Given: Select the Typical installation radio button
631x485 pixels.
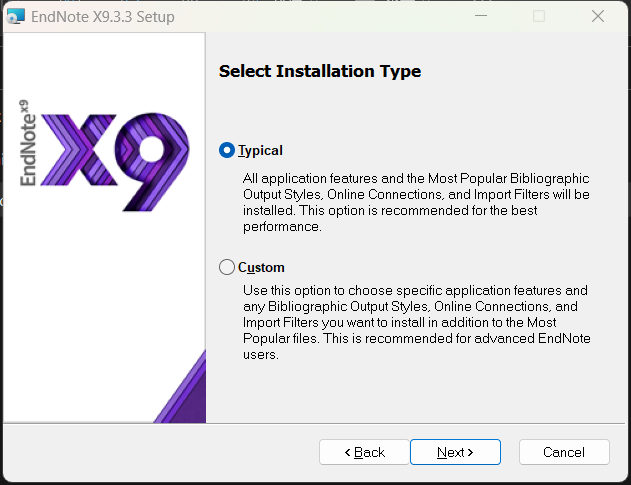Looking at the screenshot, I should (227, 150).
